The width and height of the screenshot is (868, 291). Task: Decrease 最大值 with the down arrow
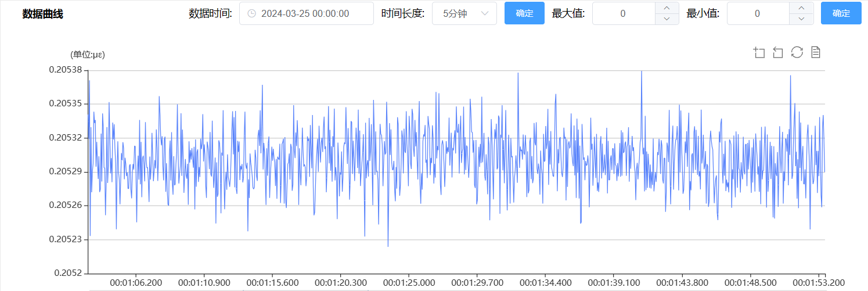pos(667,19)
